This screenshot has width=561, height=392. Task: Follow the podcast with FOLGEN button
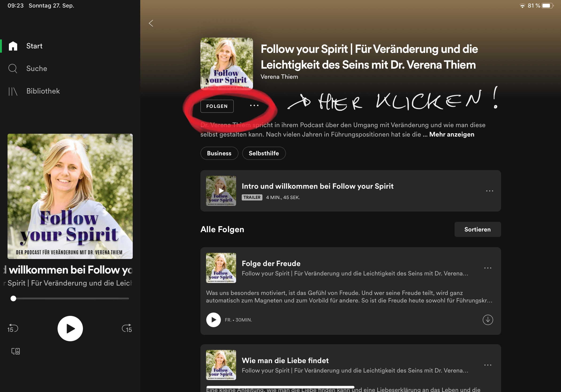[217, 106]
